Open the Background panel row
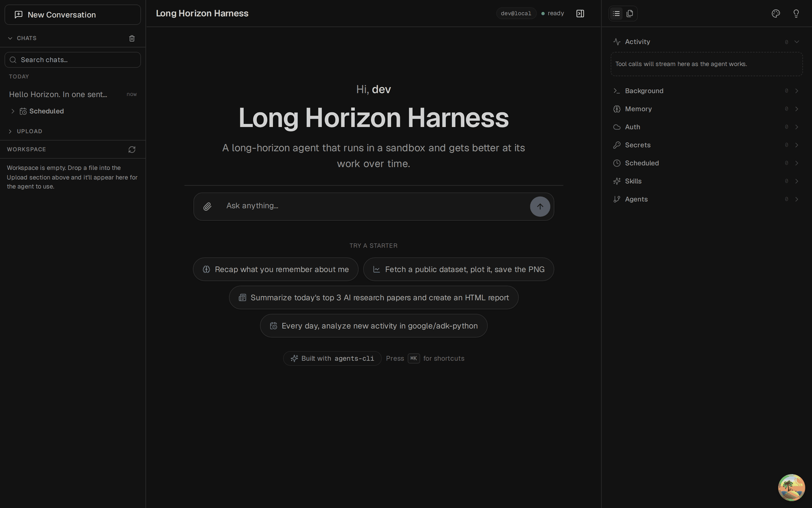 tap(706, 91)
